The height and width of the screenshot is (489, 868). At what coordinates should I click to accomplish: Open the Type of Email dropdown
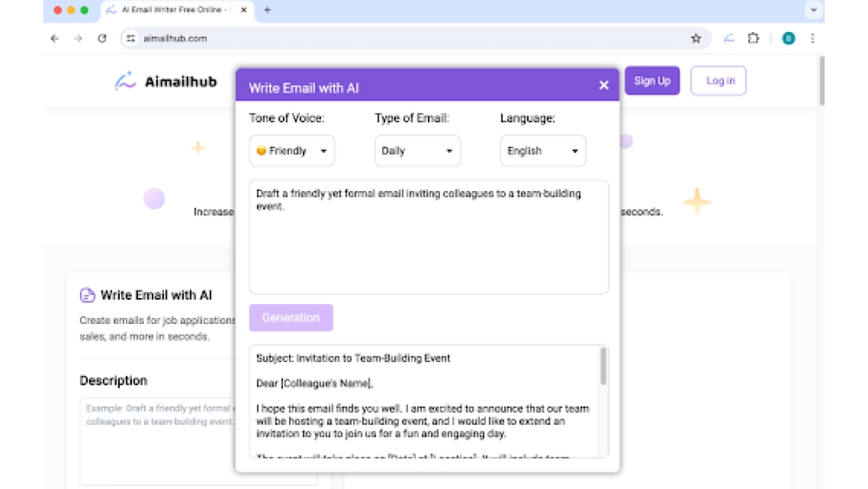point(418,150)
